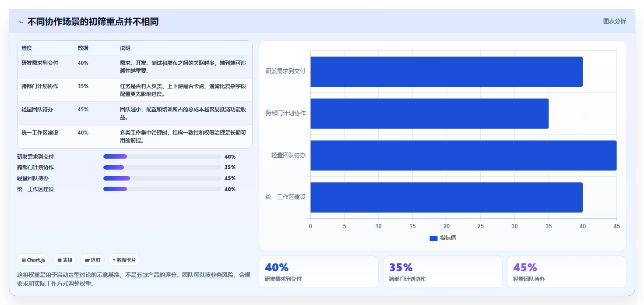Click the description starting 多类工作集中管理时
The image size is (644, 305).
click(x=183, y=137)
